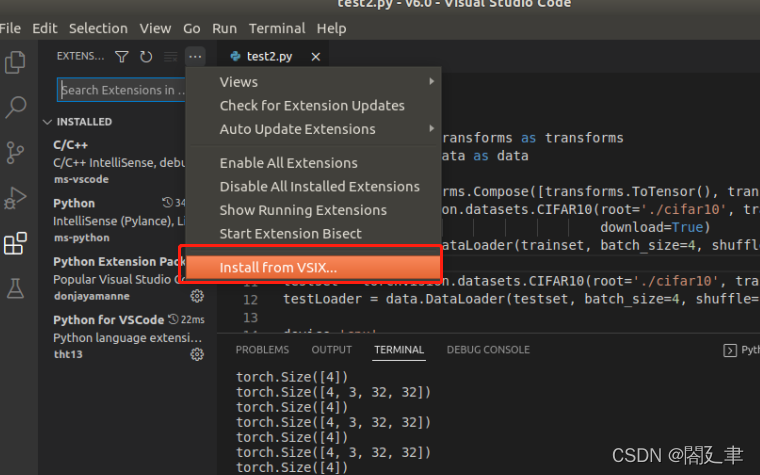The width and height of the screenshot is (760, 475).
Task: Clear extensions search results icon
Action: [x=171, y=57]
